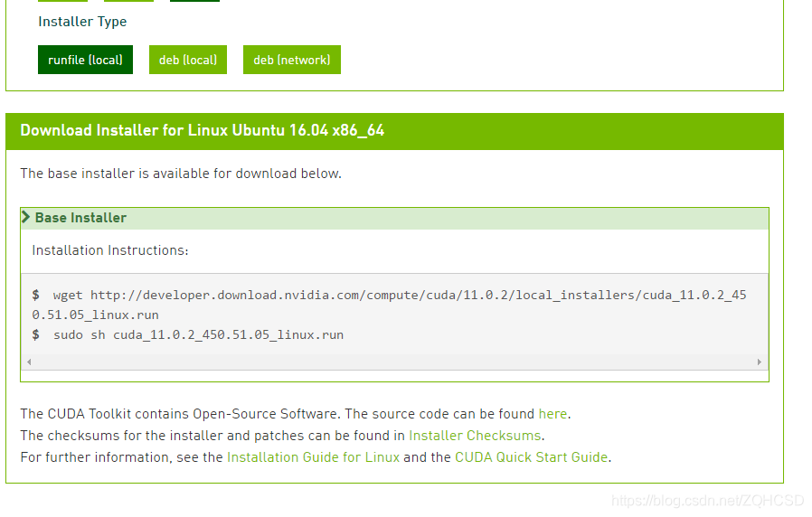This screenshot has height=517, width=812.
Task: Open the CUDA Quick Start Guide link
Action: point(532,457)
